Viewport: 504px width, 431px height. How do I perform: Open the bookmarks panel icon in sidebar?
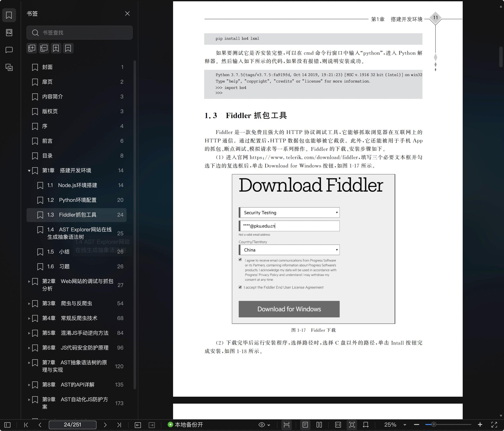coord(9,15)
